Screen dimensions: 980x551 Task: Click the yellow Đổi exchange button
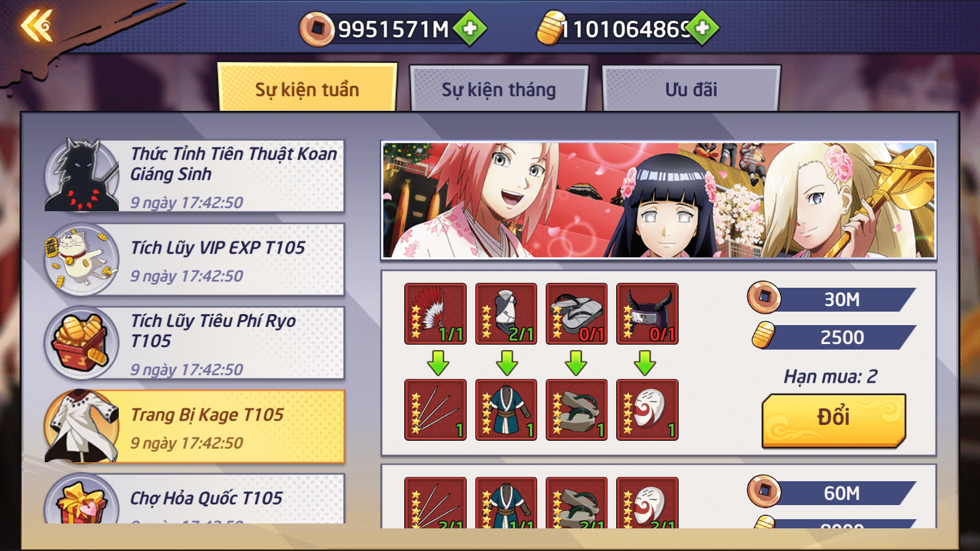coord(834,420)
